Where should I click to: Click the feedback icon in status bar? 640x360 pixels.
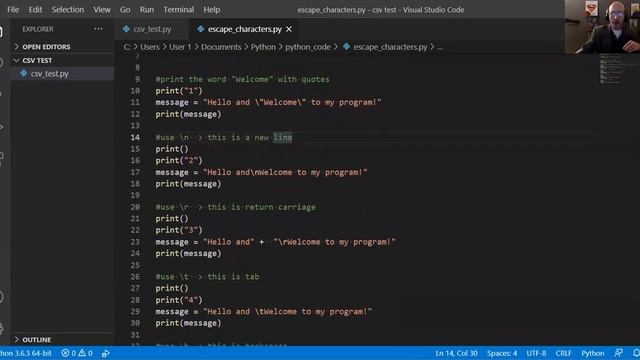pos(619,353)
